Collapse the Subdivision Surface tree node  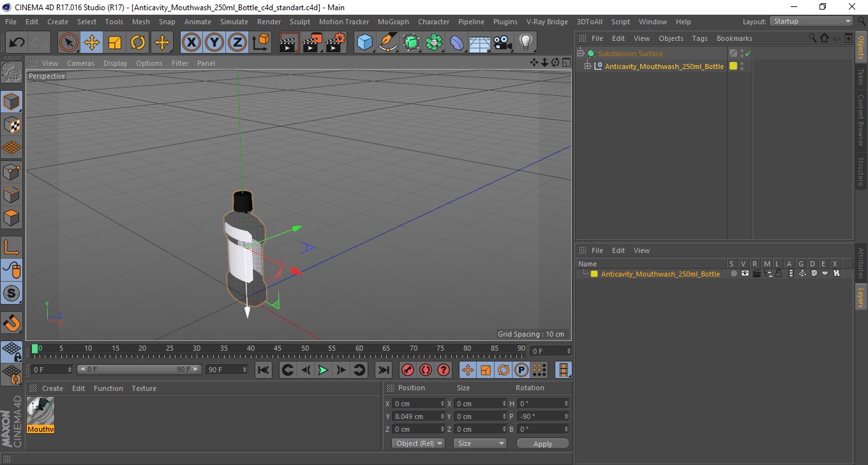[x=581, y=54]
